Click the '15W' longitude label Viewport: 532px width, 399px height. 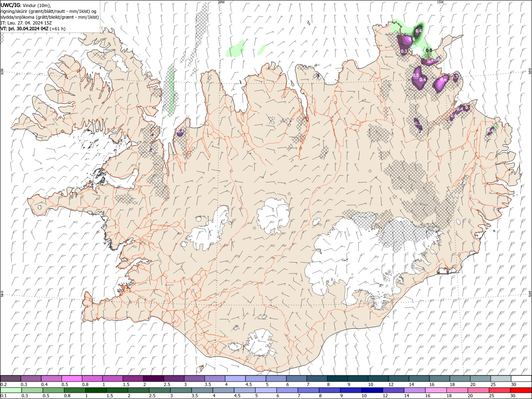[440, 2]
